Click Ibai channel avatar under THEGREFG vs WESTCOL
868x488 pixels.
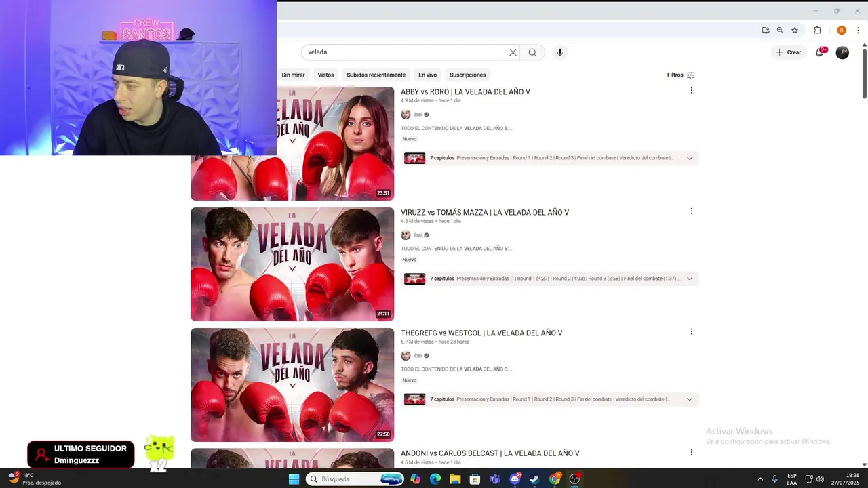click(x=406, y=356)
